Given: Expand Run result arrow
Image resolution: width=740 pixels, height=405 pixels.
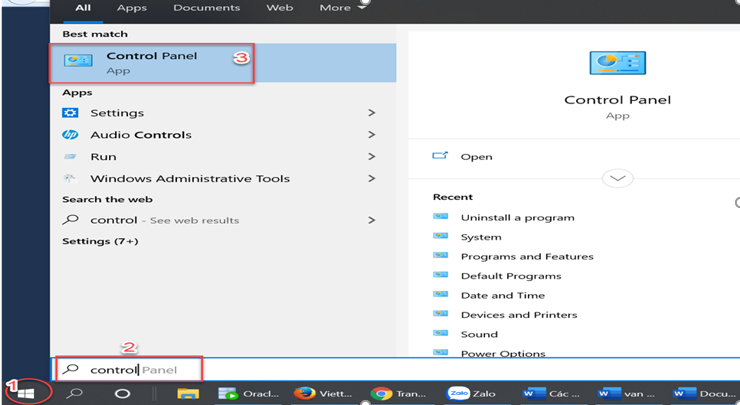Looking at the screenshot, I should click(x=372, y=156).
